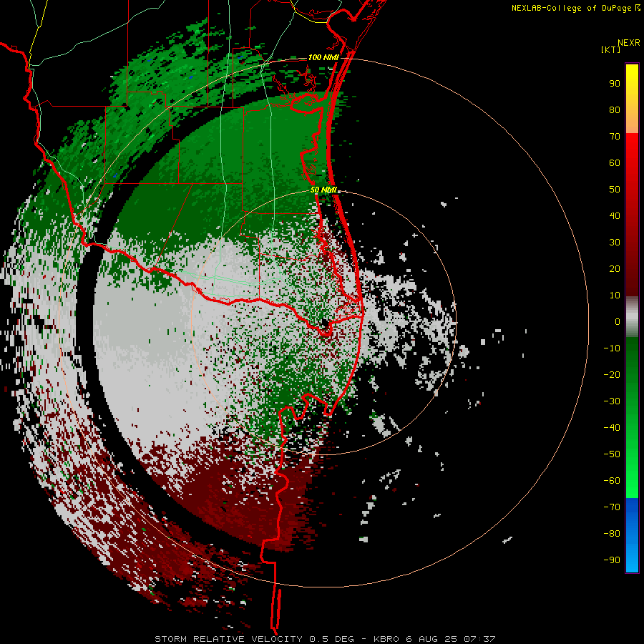Click the positive 20 value on the scale
This screenshot has height=644, width=644.
tap(615, 268)
